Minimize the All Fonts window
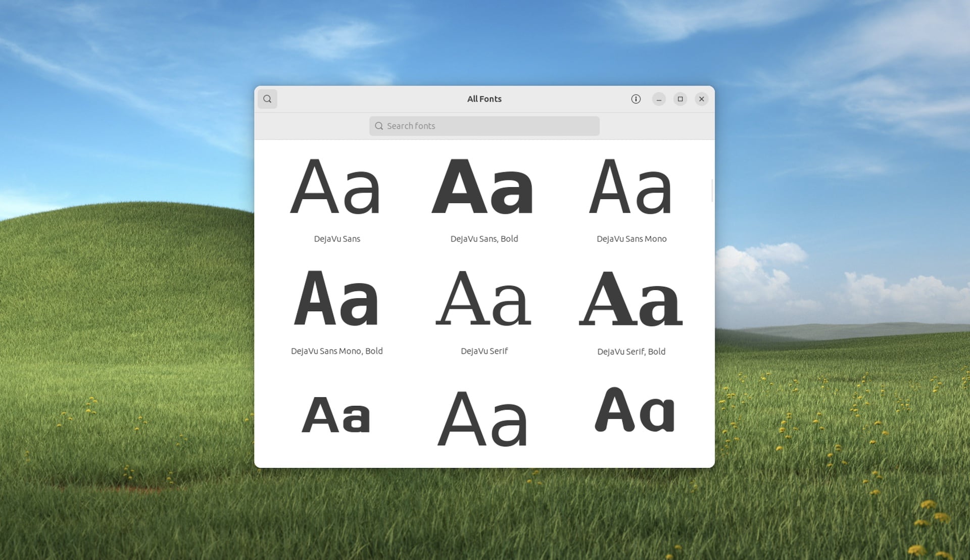This screenshot has height=560, width=970. (x=659, y=99)
